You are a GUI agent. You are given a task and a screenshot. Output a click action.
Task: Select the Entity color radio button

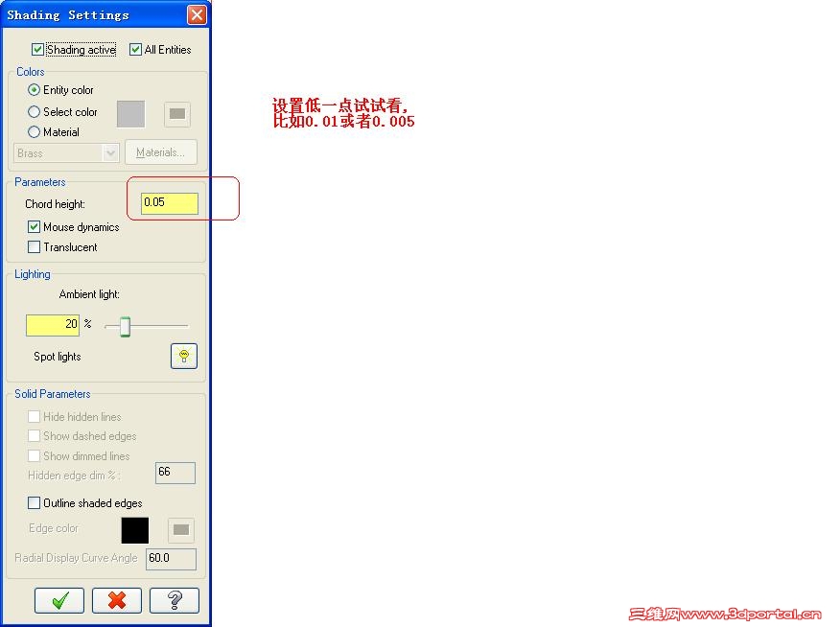pyautogui.click(x=34, y=89)
